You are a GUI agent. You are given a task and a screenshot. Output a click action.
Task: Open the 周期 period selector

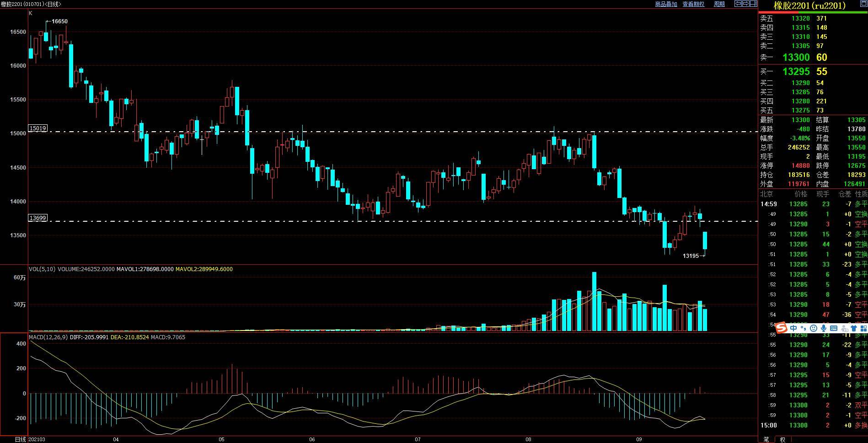click(719, 4)
